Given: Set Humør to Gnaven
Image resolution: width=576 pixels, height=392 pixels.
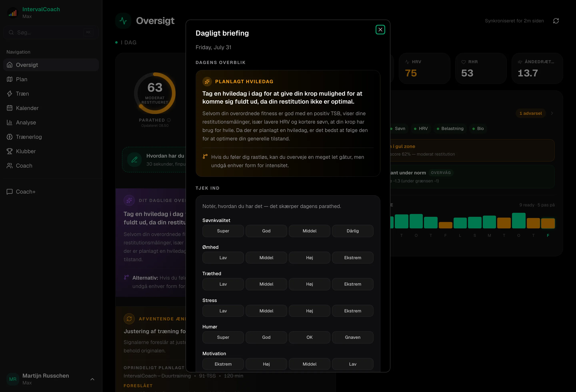Looking at the screenshot, I should point(353,337).
